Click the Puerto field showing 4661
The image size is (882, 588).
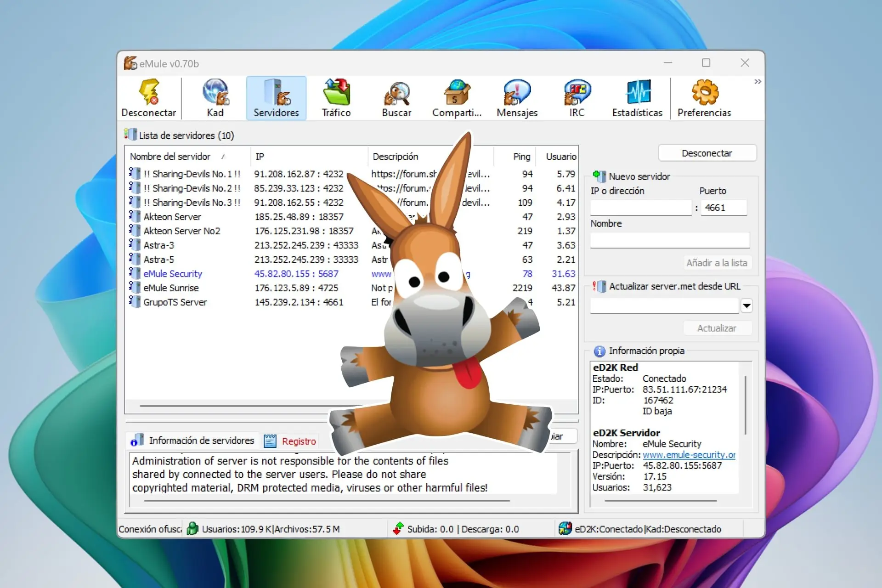724,208
